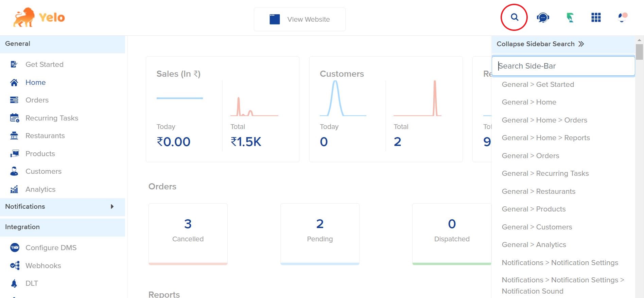
Task: Click the View Website button
Action: 299,19
